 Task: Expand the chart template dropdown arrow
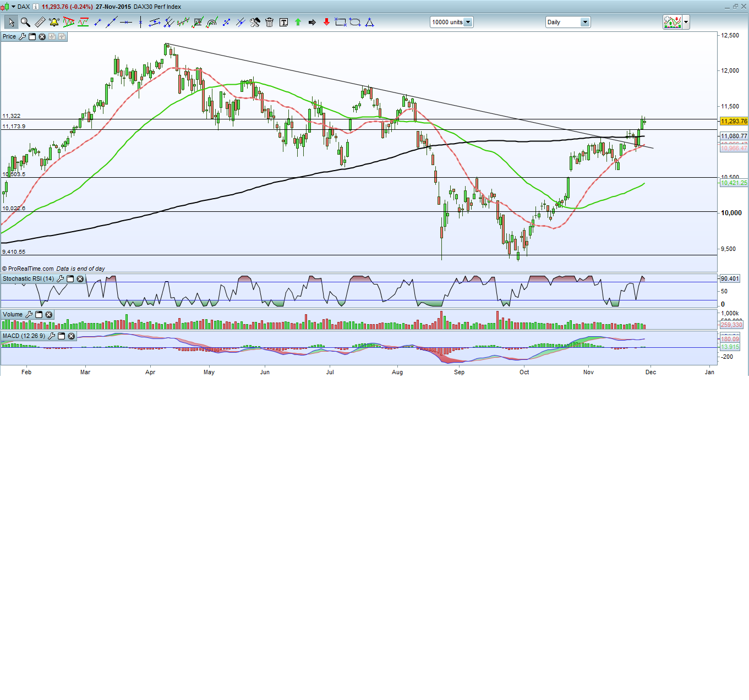[686, 23]
